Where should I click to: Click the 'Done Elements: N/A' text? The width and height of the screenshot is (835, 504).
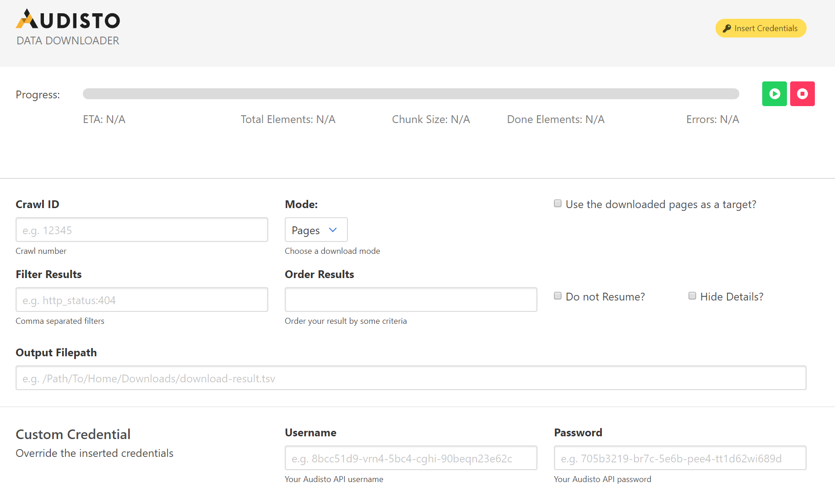pyautogui.click(x=556, y=119)
